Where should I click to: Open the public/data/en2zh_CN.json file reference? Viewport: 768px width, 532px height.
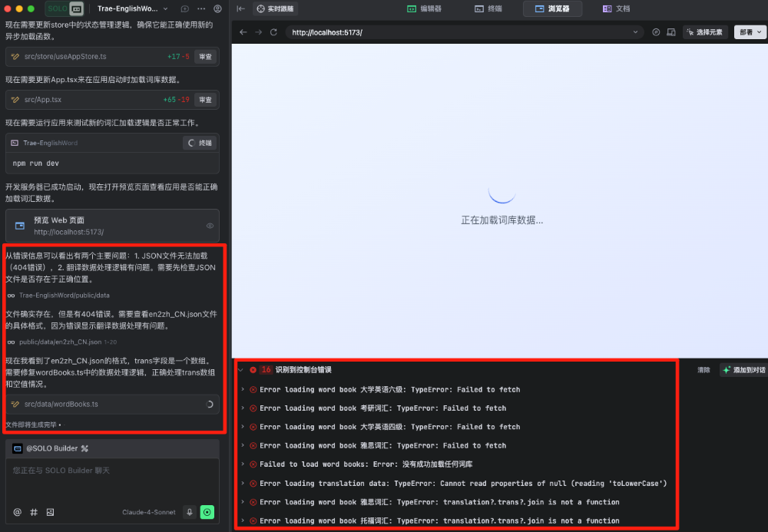click(x=61, y=342)
